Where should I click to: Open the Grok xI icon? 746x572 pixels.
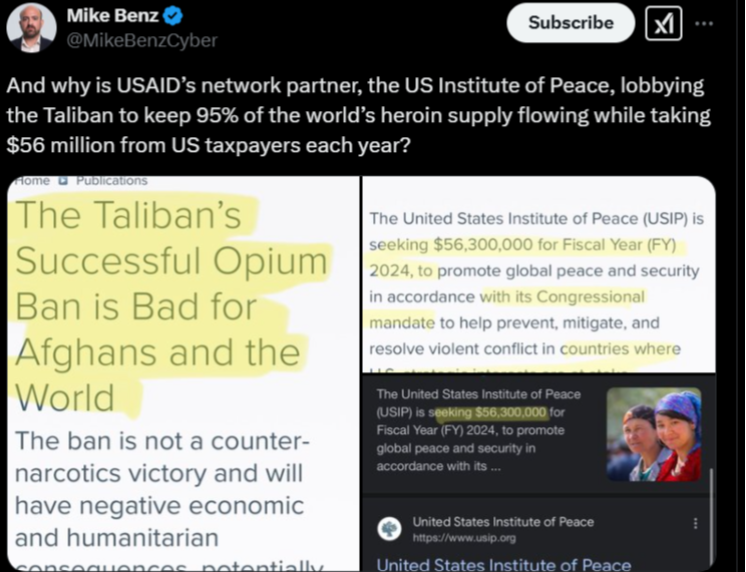click(664, 23)
